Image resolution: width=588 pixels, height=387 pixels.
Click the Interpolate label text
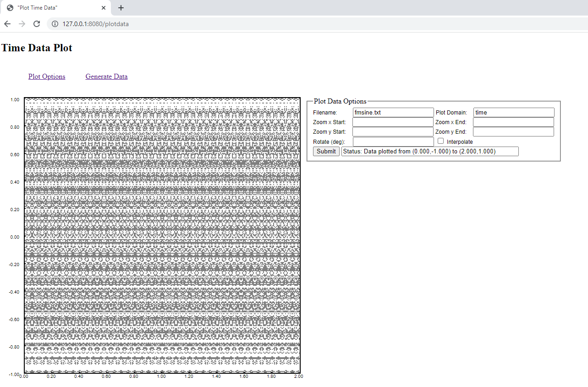coord(460,142)
